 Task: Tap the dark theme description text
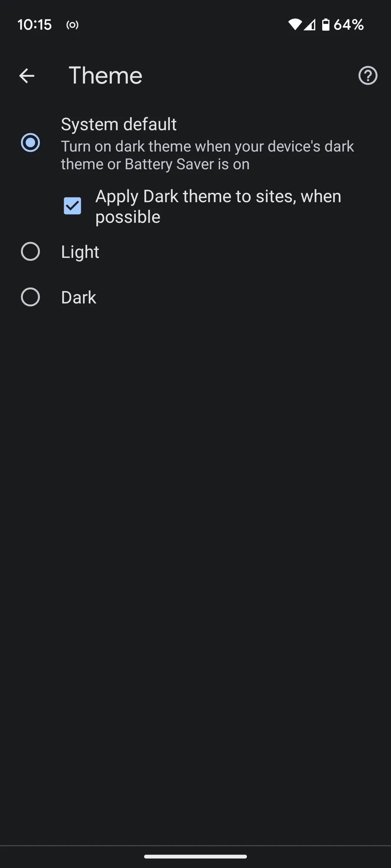(x=208, y=154)
